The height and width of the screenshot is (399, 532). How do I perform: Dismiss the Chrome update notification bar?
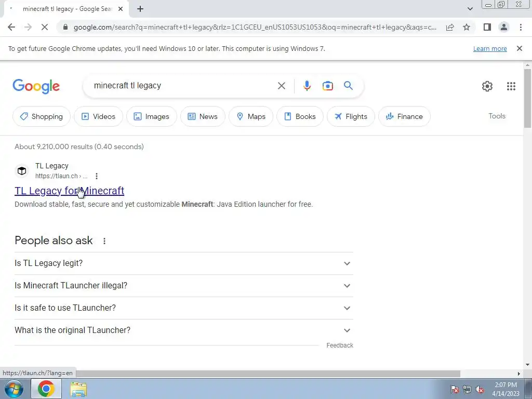click(519, 48)
